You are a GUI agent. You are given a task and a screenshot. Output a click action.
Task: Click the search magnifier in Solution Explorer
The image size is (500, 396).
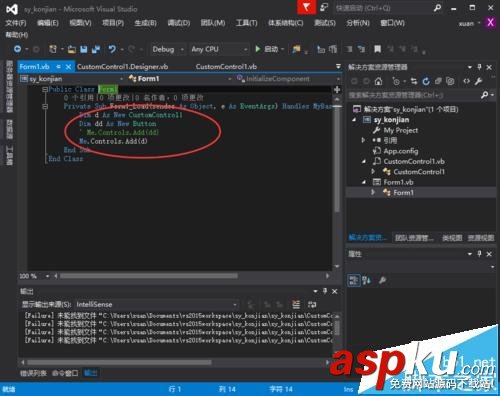pyautogui.click(x=484, y=95)
